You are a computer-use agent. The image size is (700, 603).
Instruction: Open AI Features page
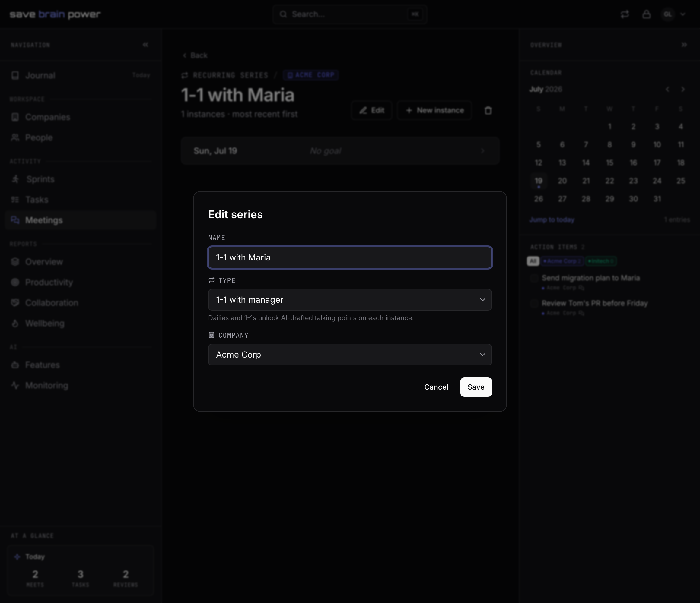pos(80,365)
